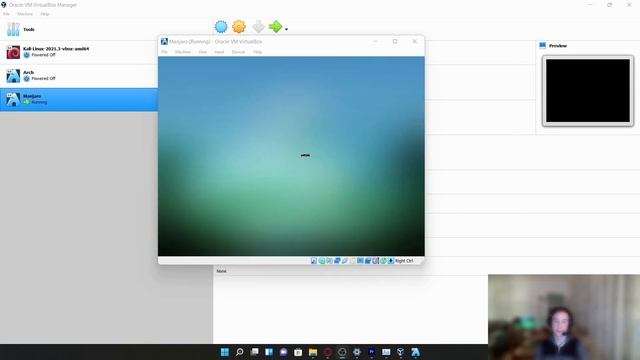
Task: Open the Devices menu of Manjaro VM window
Action: 238,52
